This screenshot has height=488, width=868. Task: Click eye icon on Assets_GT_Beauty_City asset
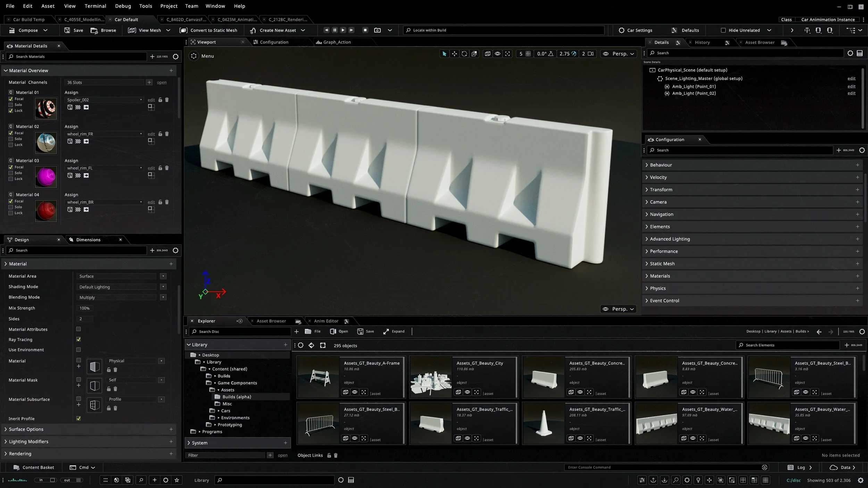coord(467,392)
